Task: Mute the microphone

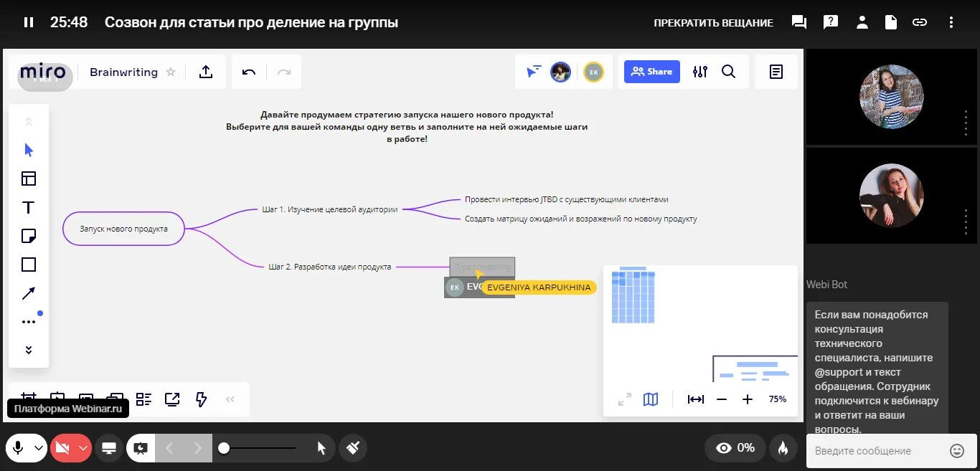Action: [18, 447]
